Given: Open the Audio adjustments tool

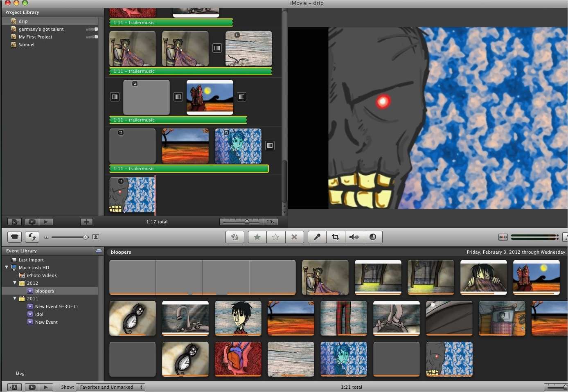Looking at the screenshot, I should [354, 237].
